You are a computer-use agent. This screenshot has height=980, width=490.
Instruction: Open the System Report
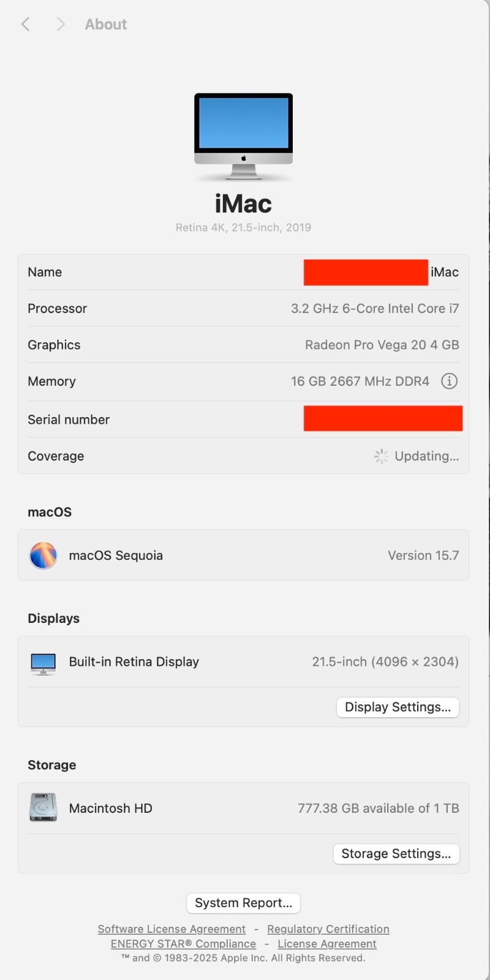click(x=243, y=903)
